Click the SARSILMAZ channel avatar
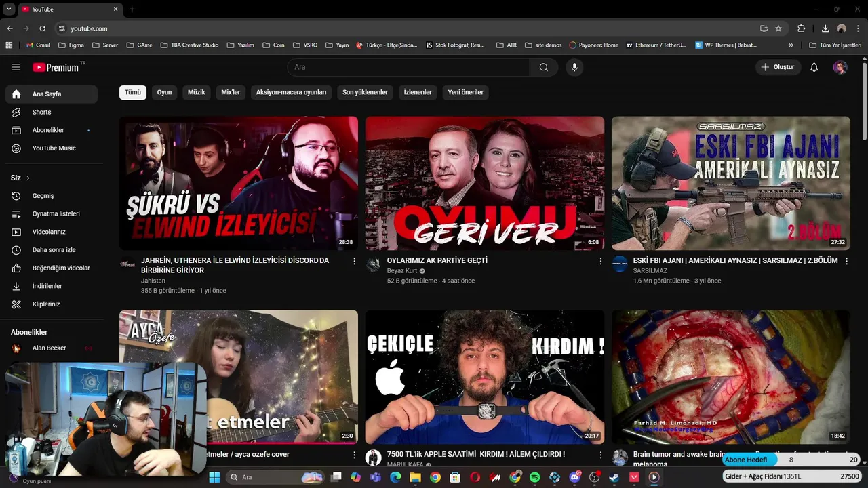 pos(619,264)
